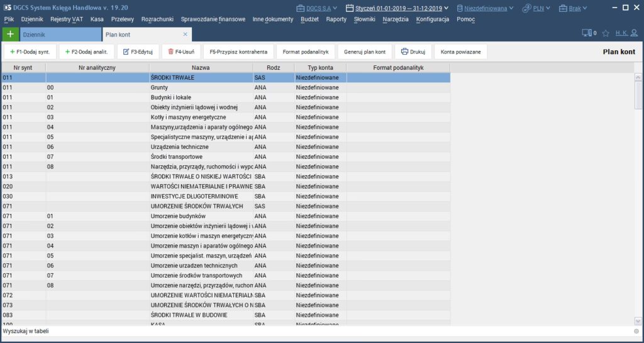Click the settings icon in search bar
The image size is (644, 343).
(636, 331)
